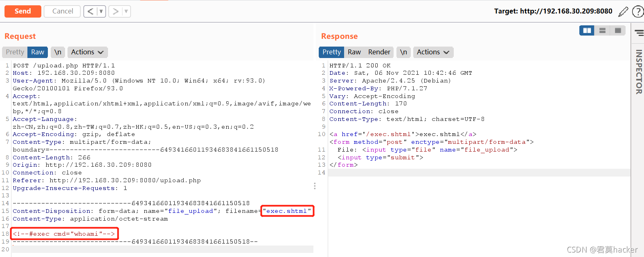The height and width of the screenshot is (257, 644).
Task: Open the Response Actions dropdown
Action: coord(433,52)
